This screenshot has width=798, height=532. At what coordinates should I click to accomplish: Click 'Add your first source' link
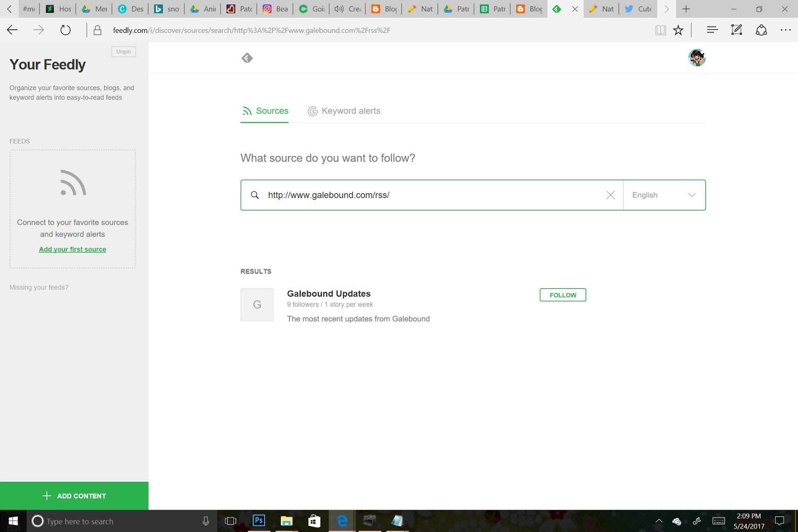pyautogui.click(x=72, y=249)
